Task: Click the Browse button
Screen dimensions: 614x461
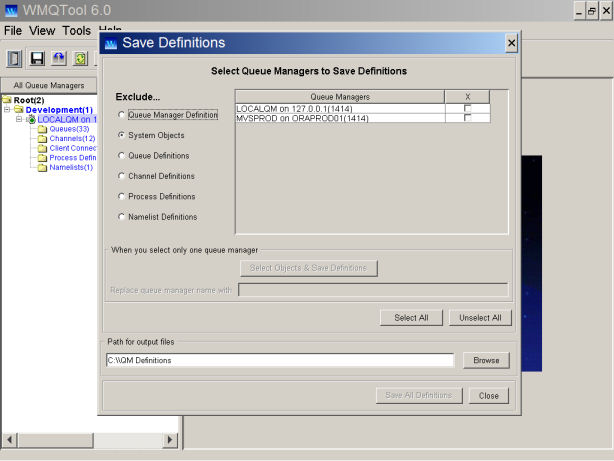Action: pyautogui.click(x=486, y=360)
